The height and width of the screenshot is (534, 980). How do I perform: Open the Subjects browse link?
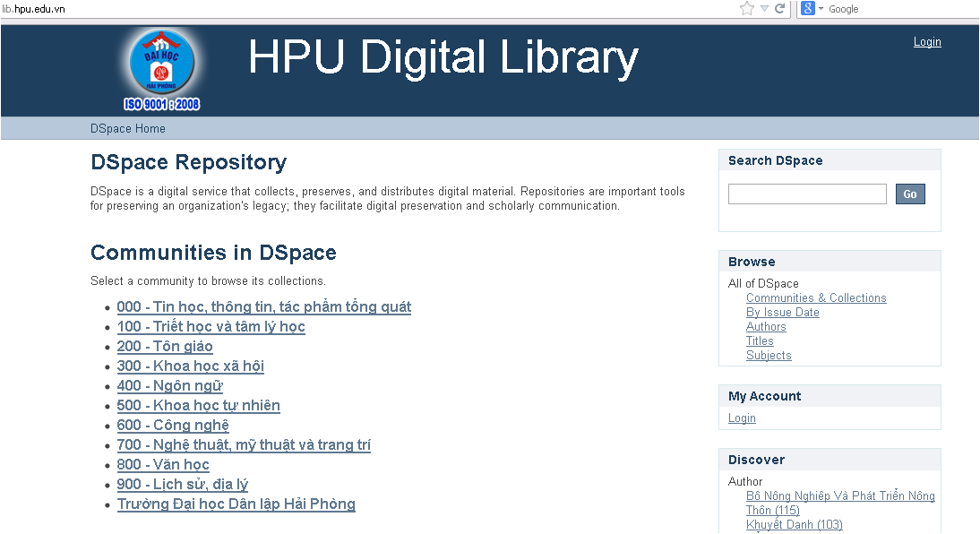pyautogui.click(x=769, y=355)
